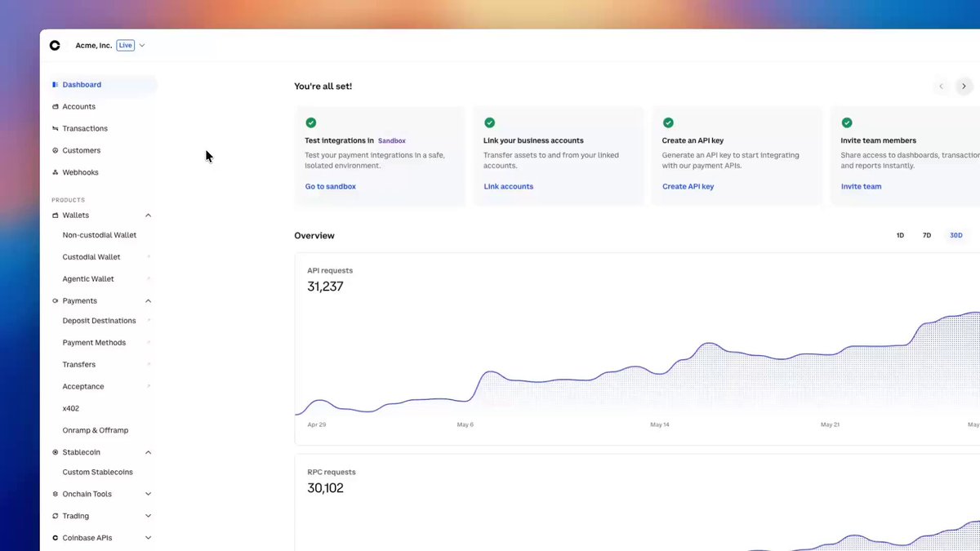The image size is (980, 551).
Task: Click the "RPC requests" chart title
Action: pyautogui.click(x=332, y=473)
